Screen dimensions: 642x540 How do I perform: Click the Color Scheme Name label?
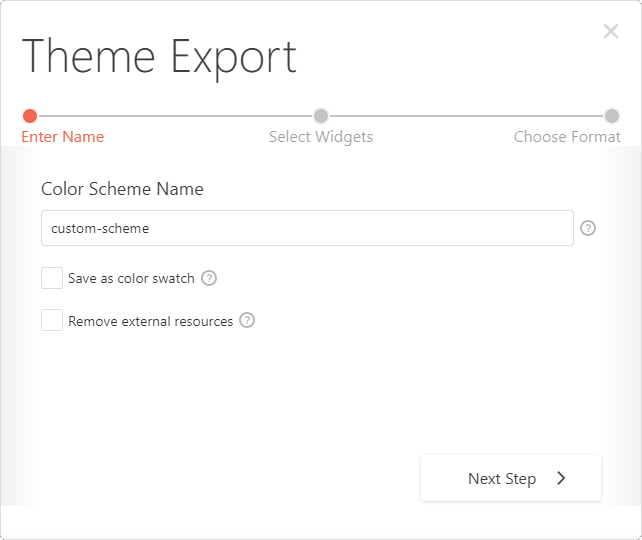122,189
